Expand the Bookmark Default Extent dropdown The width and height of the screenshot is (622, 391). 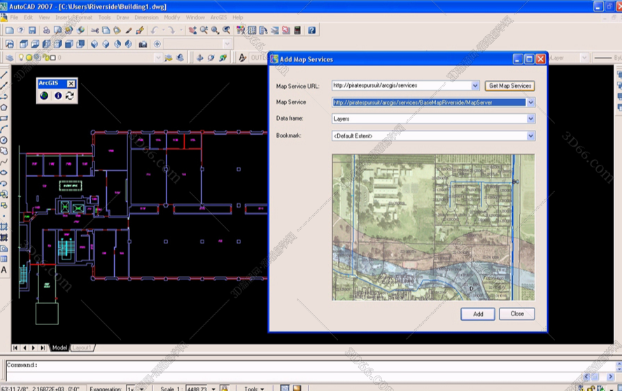pyautogui.click(x=531, y=136)
